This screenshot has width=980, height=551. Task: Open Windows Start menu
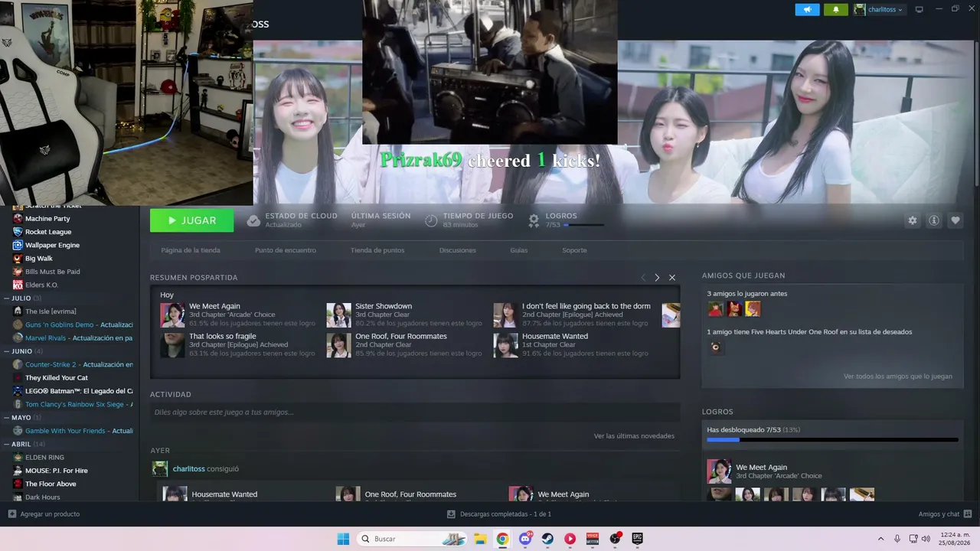coord(343,539)
